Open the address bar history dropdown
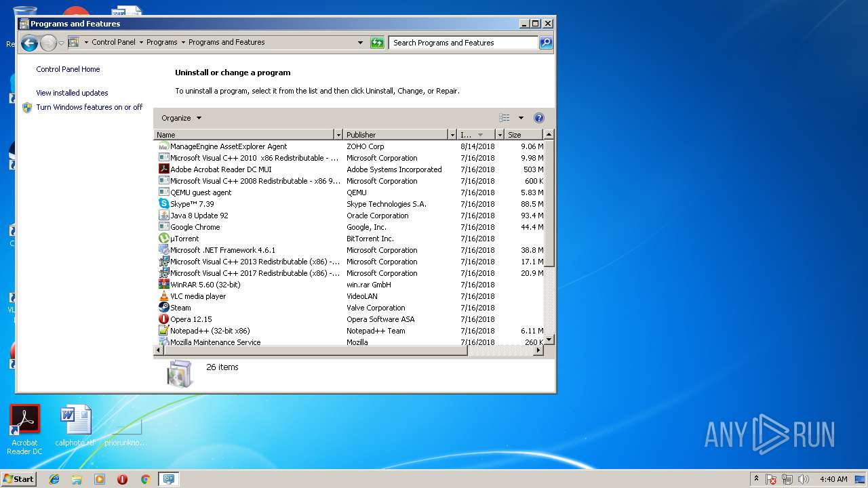Image resolution: width=868 pixels, height=488 pixels. (x=360, y=43)
